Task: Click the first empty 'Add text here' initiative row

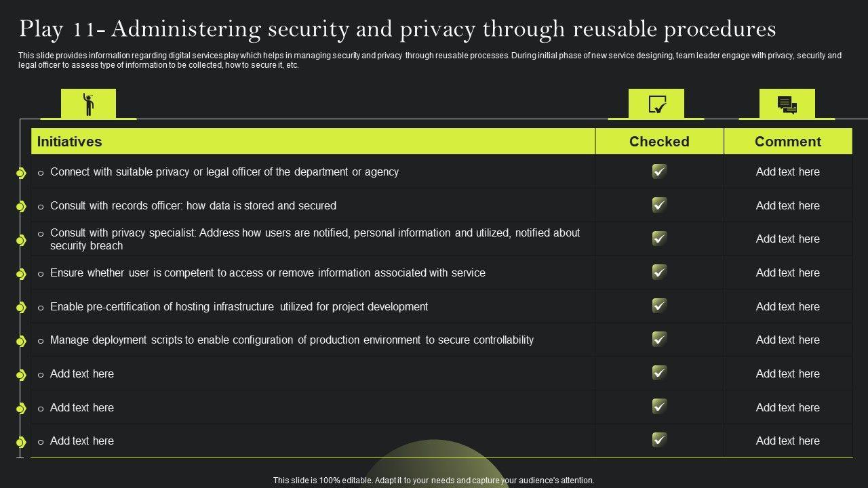Action: (x=82, y=374)
